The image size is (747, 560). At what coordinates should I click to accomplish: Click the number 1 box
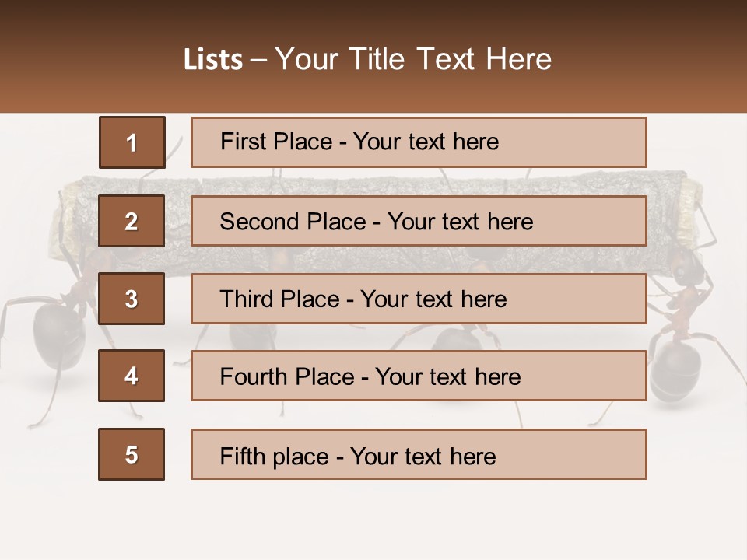(132, 142)
